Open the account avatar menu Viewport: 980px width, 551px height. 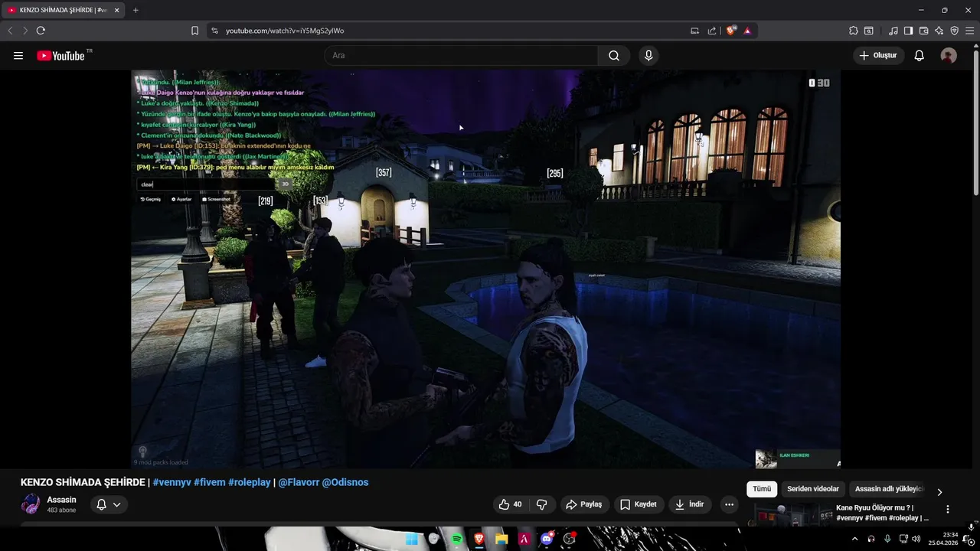coord(949,56)
